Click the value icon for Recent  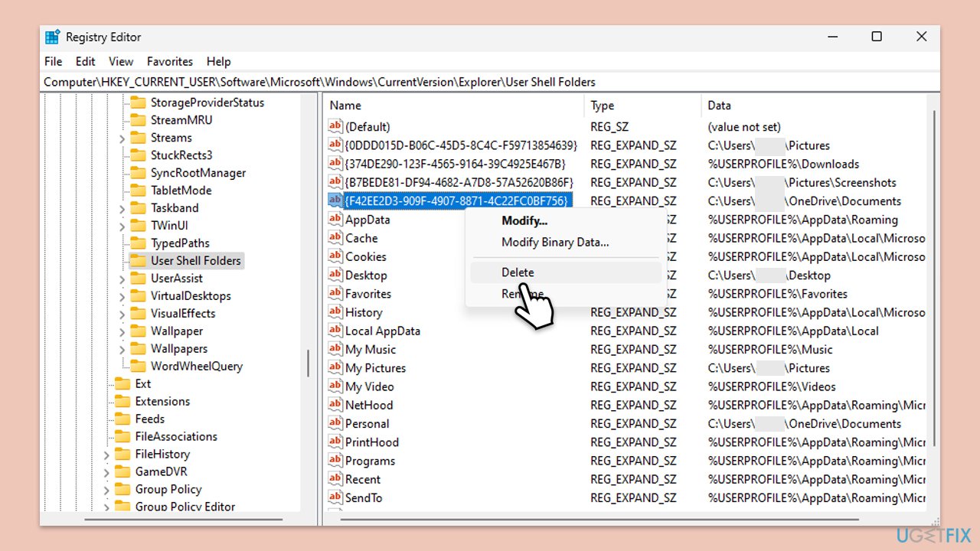335,479
